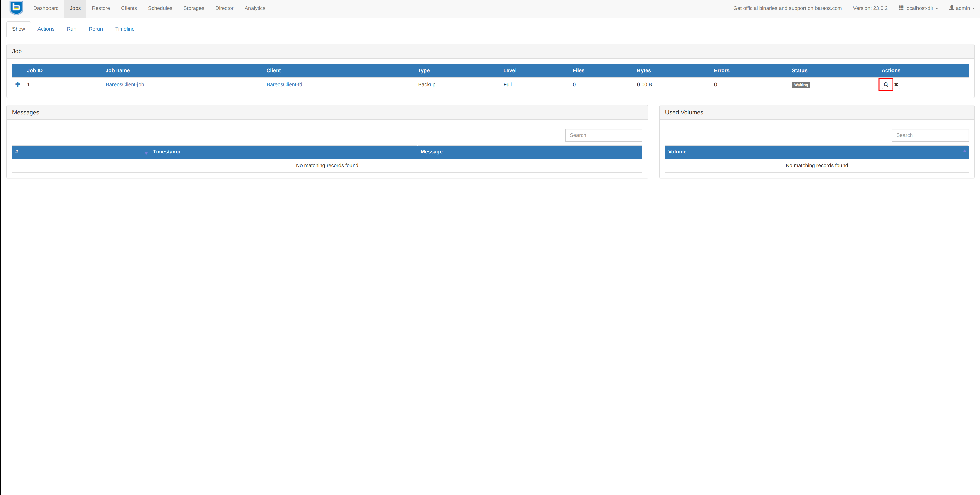Screen dimensions: 980x495
Task: Click the Used Volumes search field
Action: [930, 135]
